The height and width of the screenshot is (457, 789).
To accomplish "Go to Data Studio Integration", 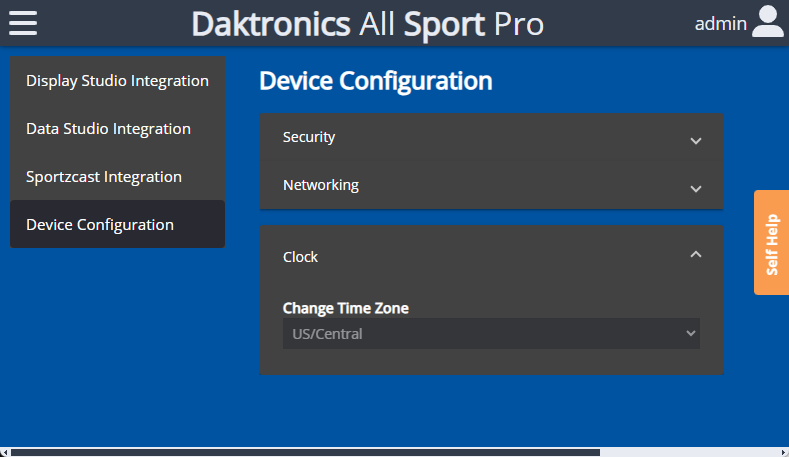I will pyautogui.click(x=108, y=129).
